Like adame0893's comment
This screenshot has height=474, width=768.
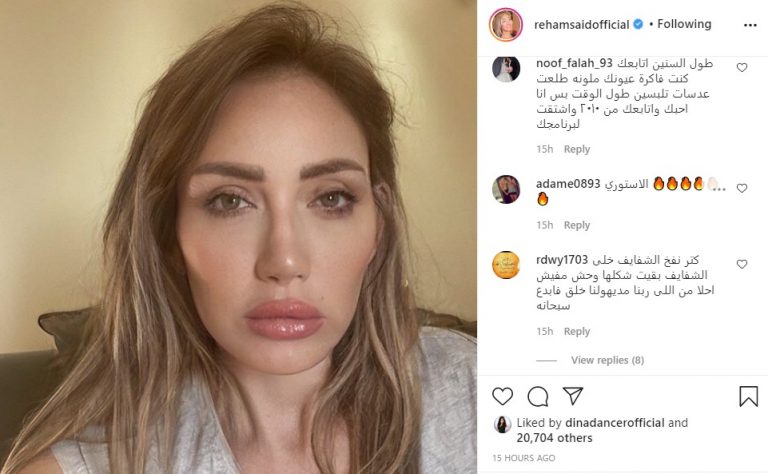point(742,188)
